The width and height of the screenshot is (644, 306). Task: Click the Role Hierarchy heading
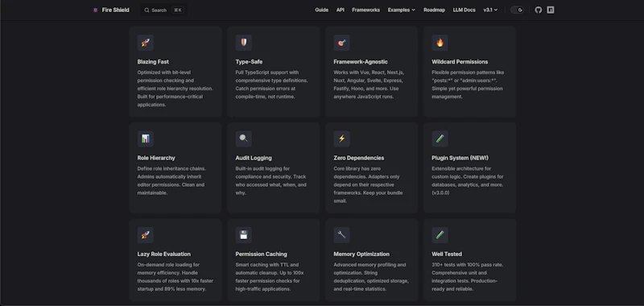[x=156, y=158]
